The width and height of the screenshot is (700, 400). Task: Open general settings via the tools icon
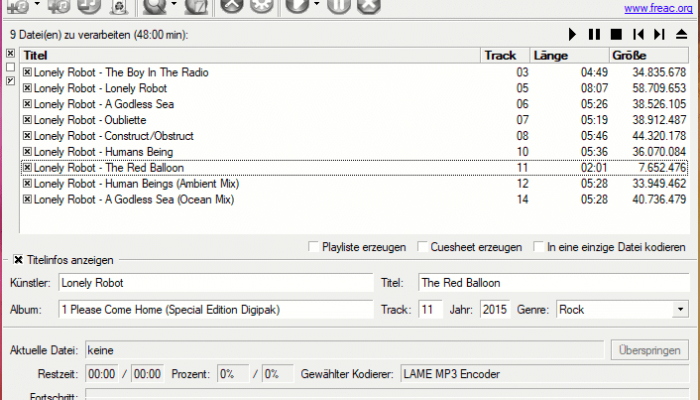(232, 6)
